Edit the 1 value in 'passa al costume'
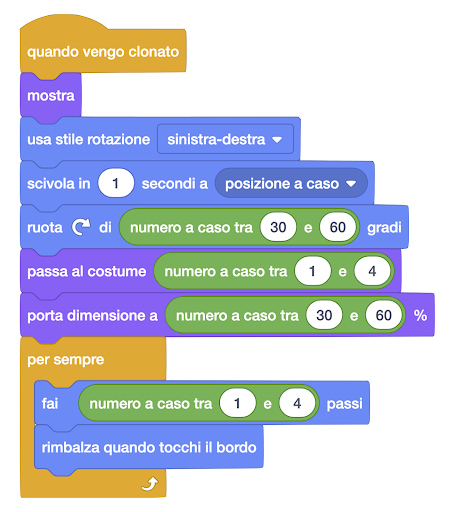Image resolution: width=457 pixels, height=512 pixels. click(x=313, y=271)
